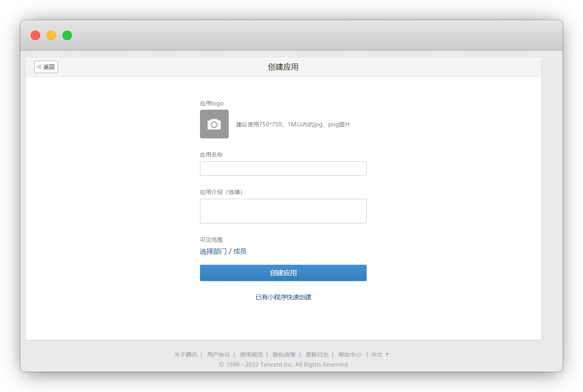
Task: Click the 可见范围 label
Action: 211,240
